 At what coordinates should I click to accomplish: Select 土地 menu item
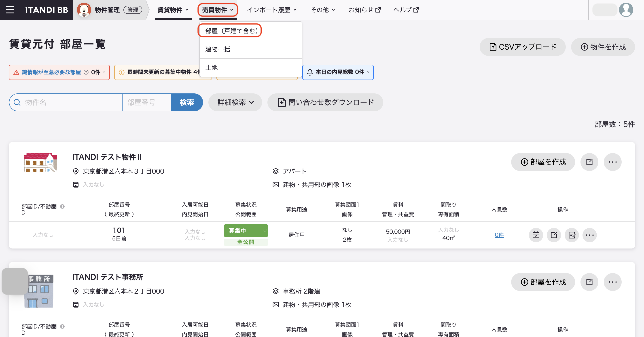(x=251, y=67)
